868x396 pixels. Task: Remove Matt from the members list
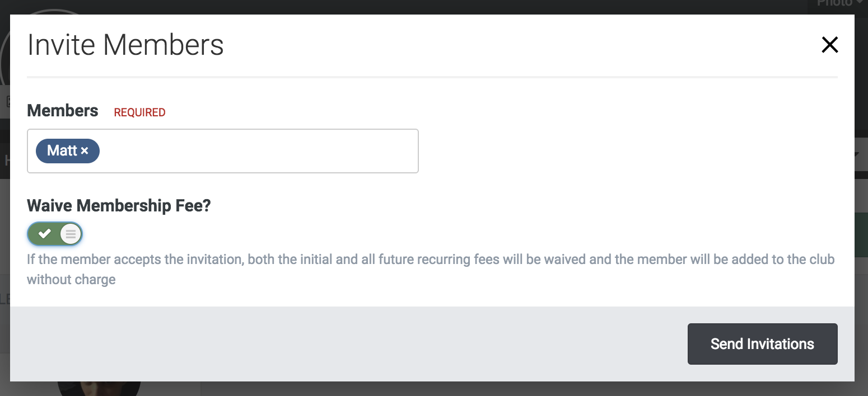pyautogui.click(x=85, y=151)
